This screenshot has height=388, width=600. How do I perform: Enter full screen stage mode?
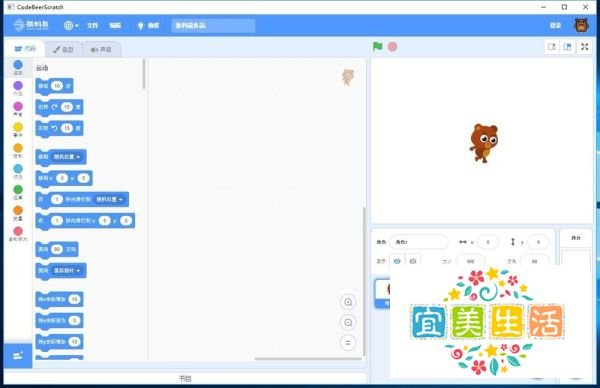coord(585,47)
